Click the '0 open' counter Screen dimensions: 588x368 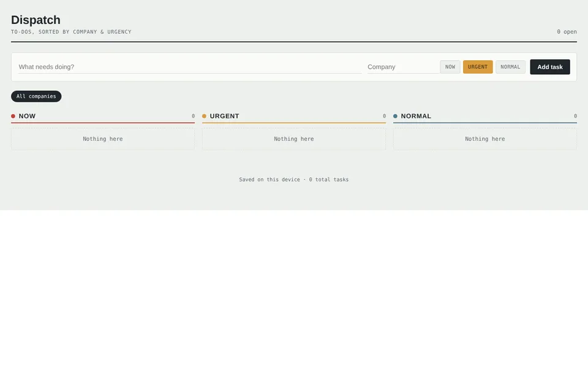pos(567,32)
